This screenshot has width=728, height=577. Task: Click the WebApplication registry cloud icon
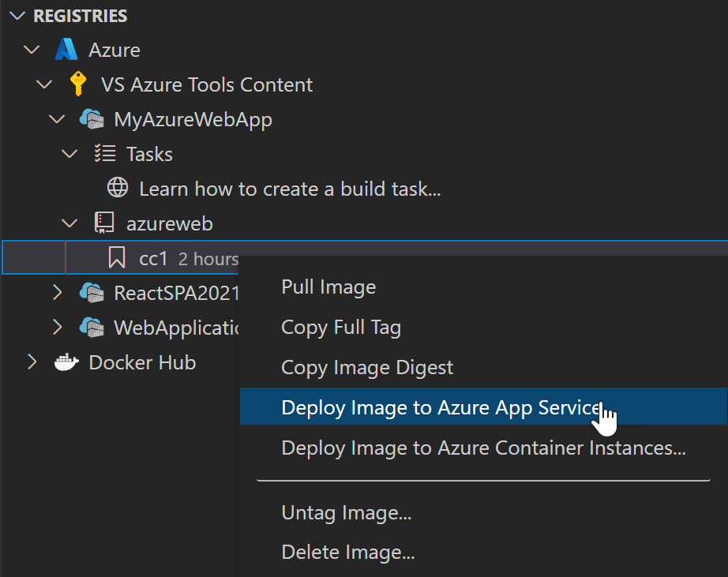point(92,328)
